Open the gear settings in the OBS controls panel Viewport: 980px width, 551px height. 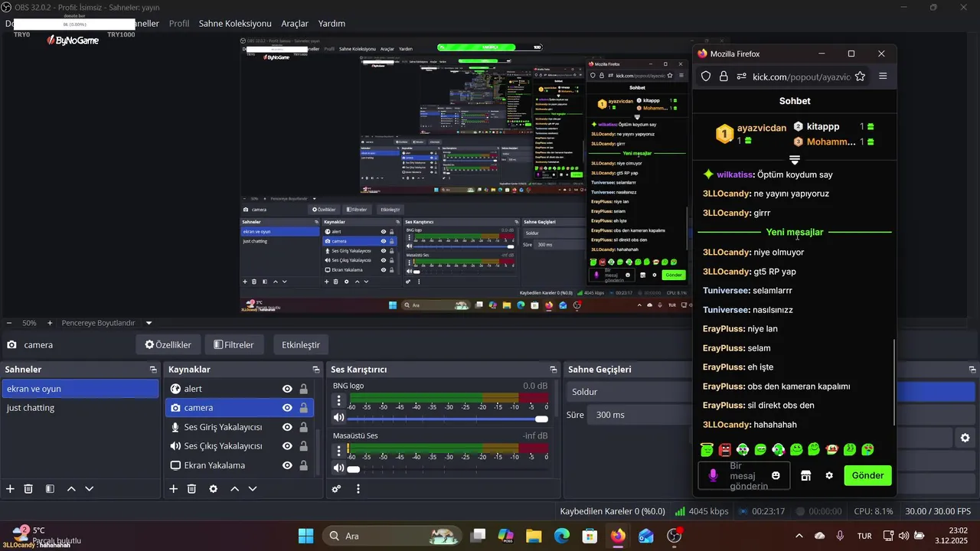(965, 438)
